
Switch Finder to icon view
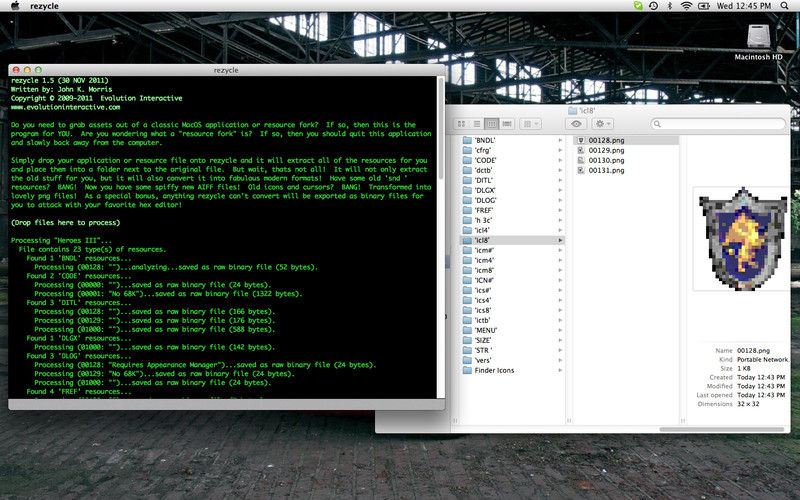(461, 124)
